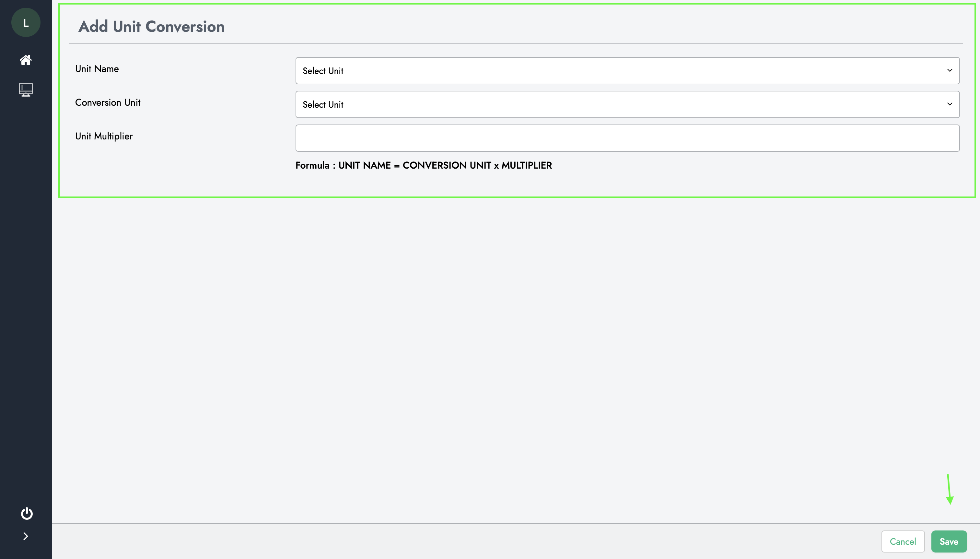Screen dimensions: 980x559
Task: Open the Home icon in sidebar
Action: [26, 60]
